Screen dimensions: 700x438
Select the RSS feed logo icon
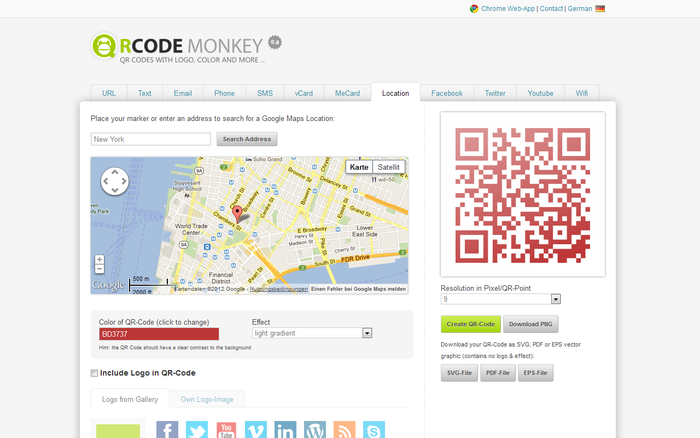point(344,430)
